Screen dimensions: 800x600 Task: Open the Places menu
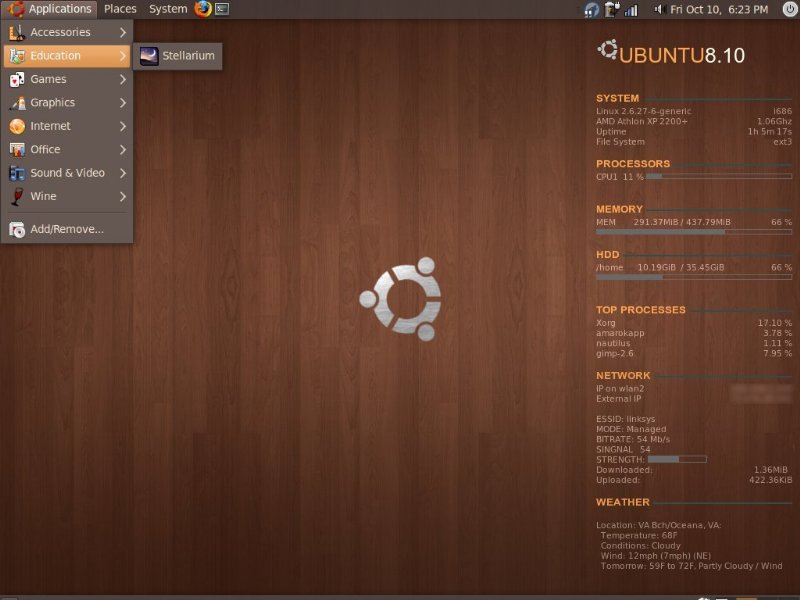pos(119,8)
